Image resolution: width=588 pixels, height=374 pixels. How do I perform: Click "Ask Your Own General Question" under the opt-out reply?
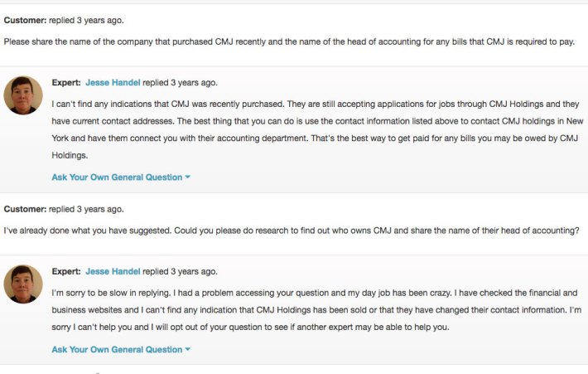(116, 349)
